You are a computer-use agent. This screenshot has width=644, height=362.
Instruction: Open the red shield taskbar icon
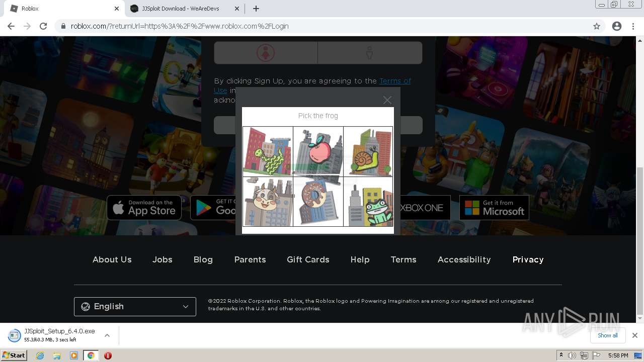coord(108,355)
